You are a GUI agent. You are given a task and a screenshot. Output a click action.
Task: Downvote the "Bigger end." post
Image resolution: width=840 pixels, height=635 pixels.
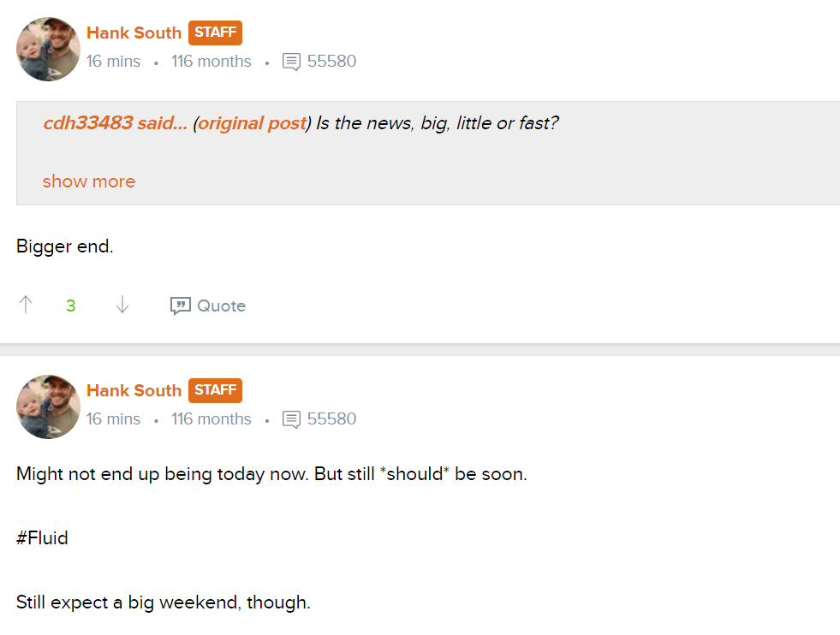(x=122, y=305)
